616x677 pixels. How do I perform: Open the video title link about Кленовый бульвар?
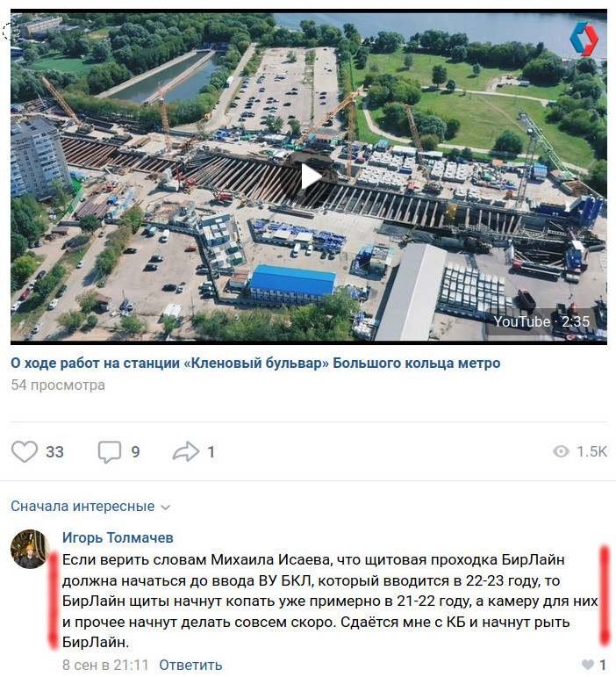pyautogui.click(x=255, y=364)
